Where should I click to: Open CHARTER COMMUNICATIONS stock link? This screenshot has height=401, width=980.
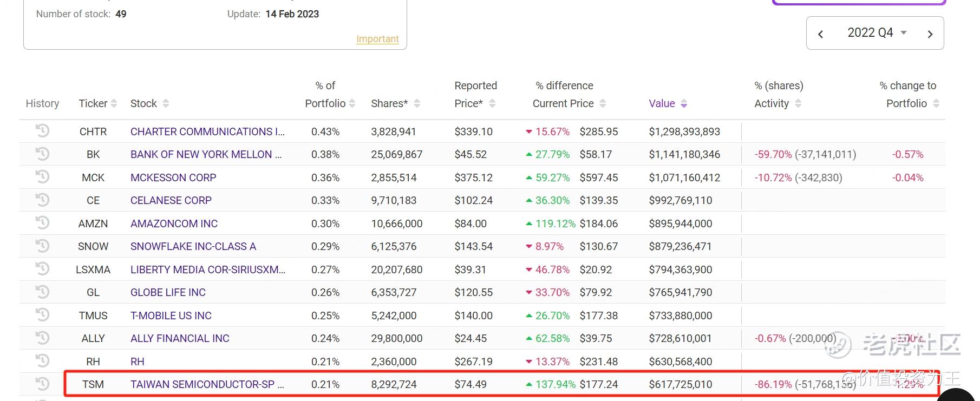click(x=207, y=132)
